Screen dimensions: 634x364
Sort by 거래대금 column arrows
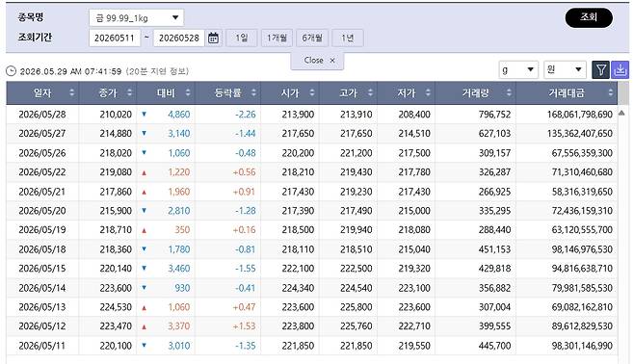[611, 92]
